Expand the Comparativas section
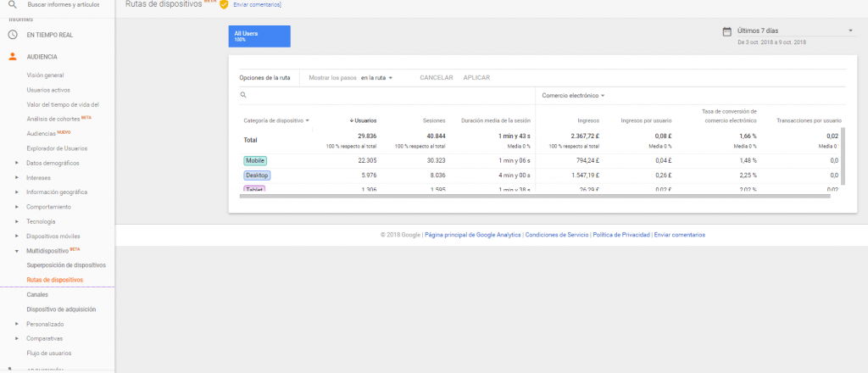The width and height of the screenshot is (868, 373). click(17, 338)
